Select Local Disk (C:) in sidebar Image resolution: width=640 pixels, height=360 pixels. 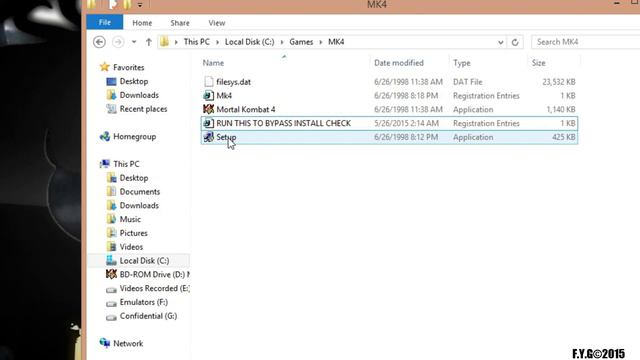[x=144, y=261]
